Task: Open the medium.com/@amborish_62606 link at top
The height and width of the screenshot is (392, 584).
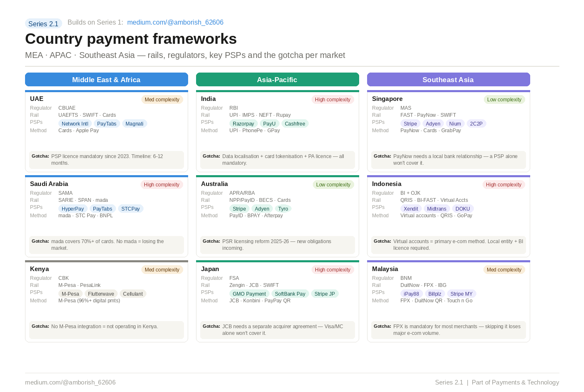Action: [x=175, y=23]
